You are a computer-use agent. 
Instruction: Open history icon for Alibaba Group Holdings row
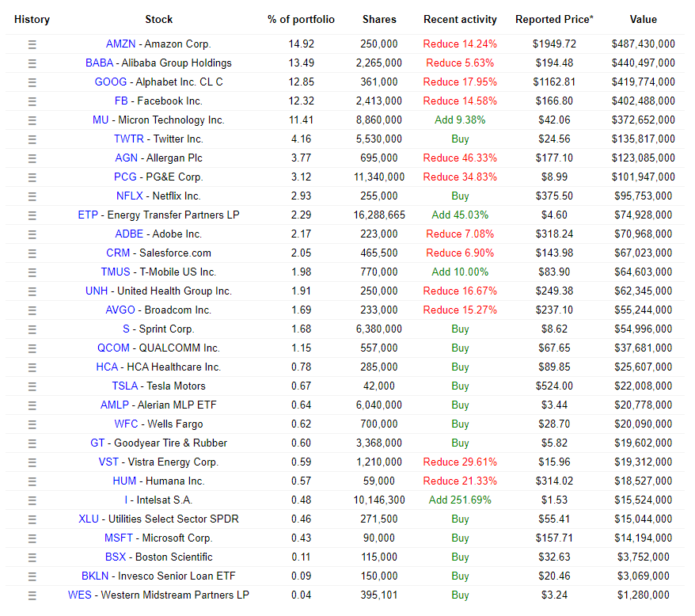pyautogui.click(x=32, y=63)
